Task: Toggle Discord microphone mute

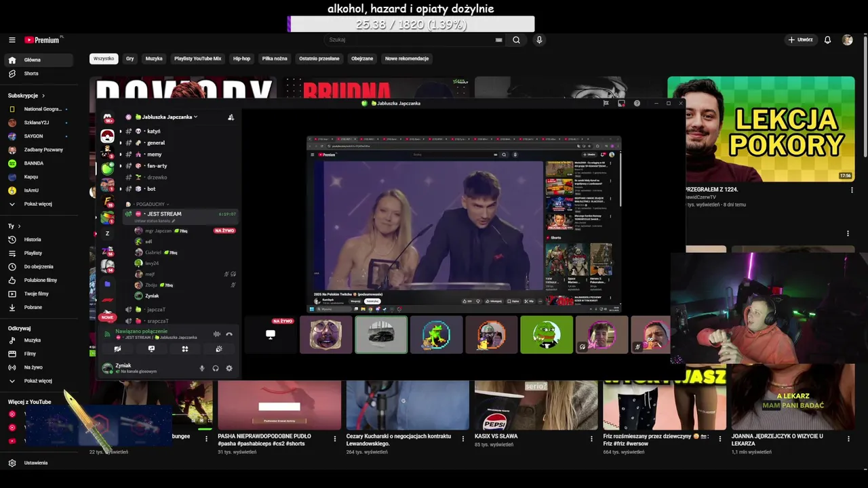Action: coord(201,368)
